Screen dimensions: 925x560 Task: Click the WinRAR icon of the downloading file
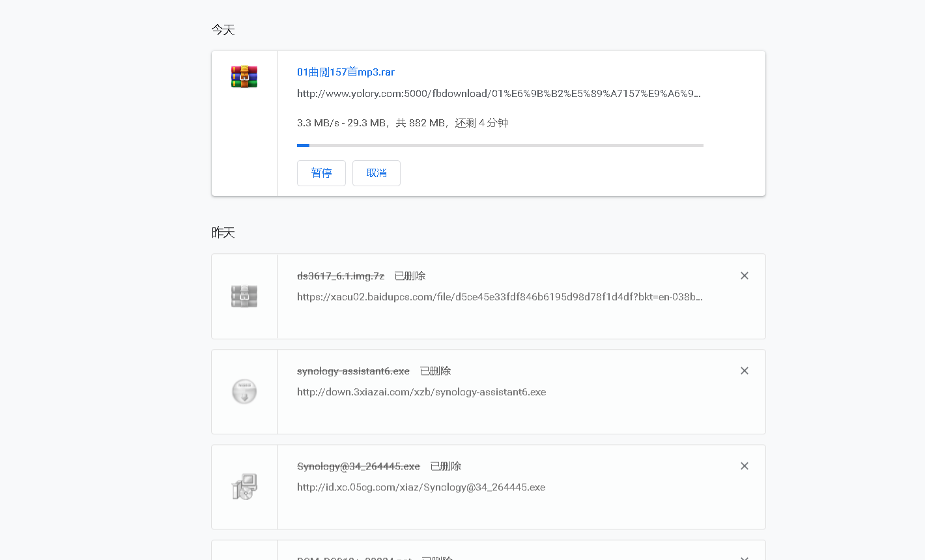click(x=244, y=77)
